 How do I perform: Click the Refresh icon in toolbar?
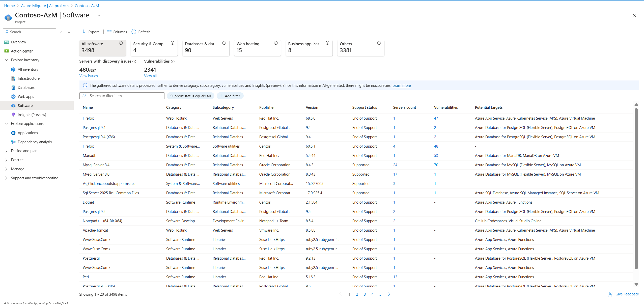pyautogui.click(x=134, y=32)
